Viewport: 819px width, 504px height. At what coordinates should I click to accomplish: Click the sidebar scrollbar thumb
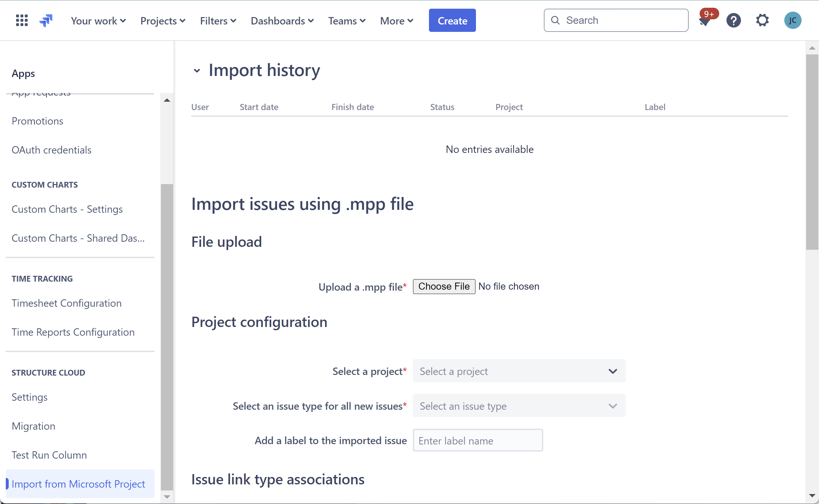pyautogui.click(x=167, y=337)
